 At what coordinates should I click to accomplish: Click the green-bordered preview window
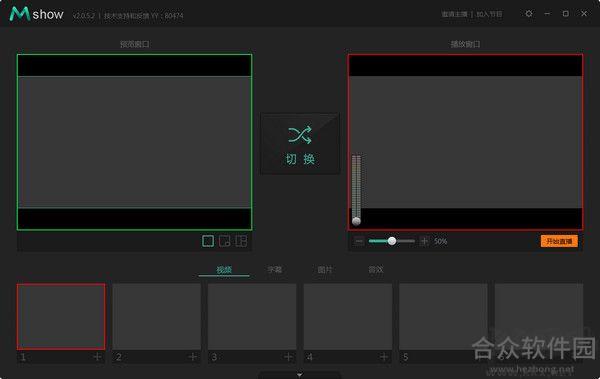(x=134, y=142)
